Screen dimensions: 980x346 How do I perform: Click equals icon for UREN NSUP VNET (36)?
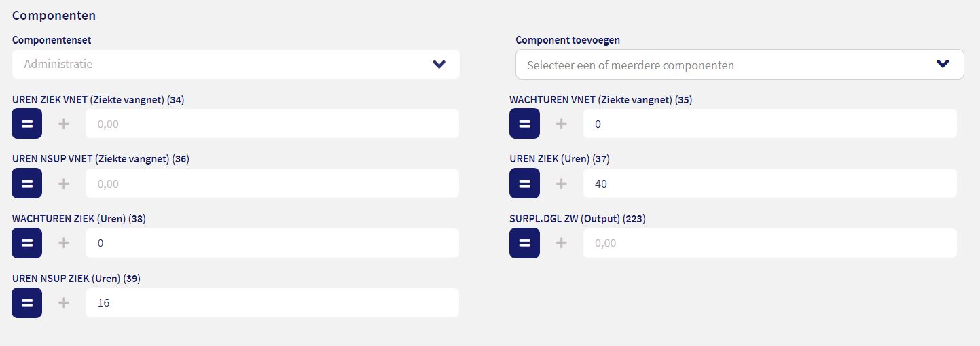click(27, 184)
